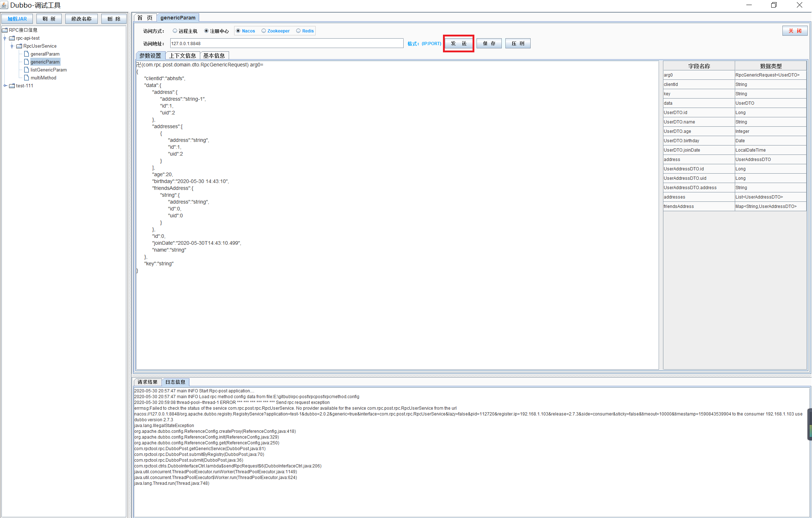Screen dimensions: 812x518
Task: Click the 刷新 button
Action: point(49,19)
